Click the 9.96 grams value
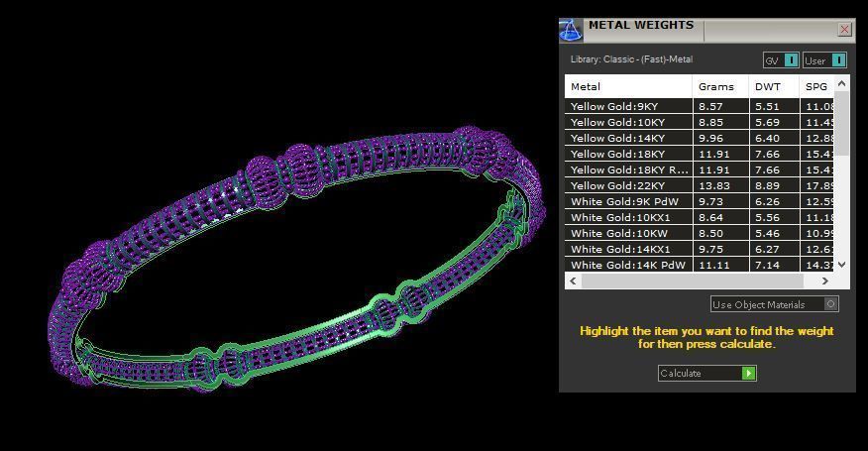 click(x=710, y=138)
